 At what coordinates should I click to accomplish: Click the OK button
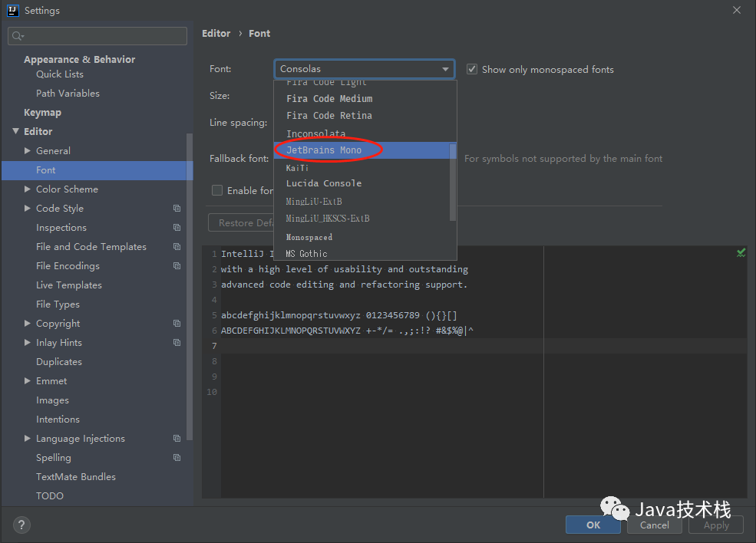click(x=593, y=525)
